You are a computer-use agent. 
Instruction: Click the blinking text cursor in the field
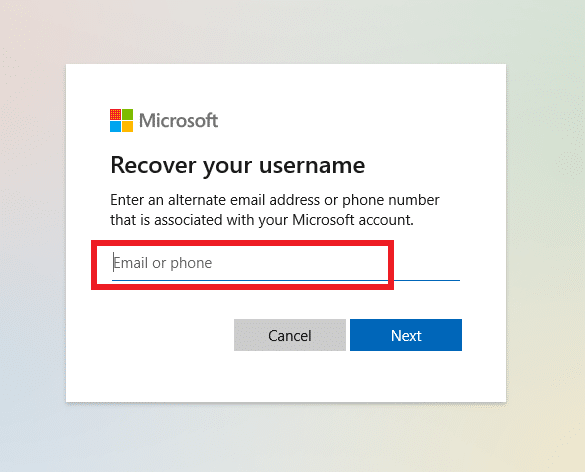[113, 262]
